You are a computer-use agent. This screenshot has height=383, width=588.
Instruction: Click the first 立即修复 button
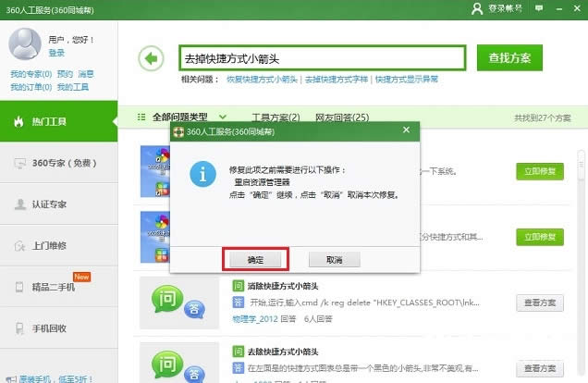point(540,171)
